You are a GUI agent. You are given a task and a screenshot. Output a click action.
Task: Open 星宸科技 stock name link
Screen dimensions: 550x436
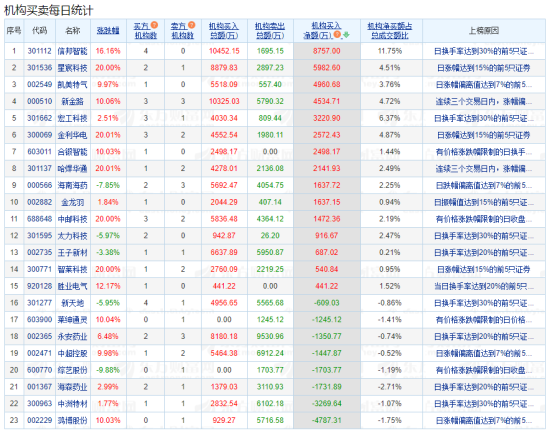pyautogui.click(x=73, y=68)
